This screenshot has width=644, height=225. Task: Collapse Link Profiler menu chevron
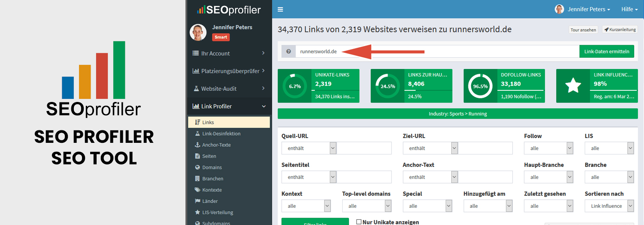pos(263,106)
